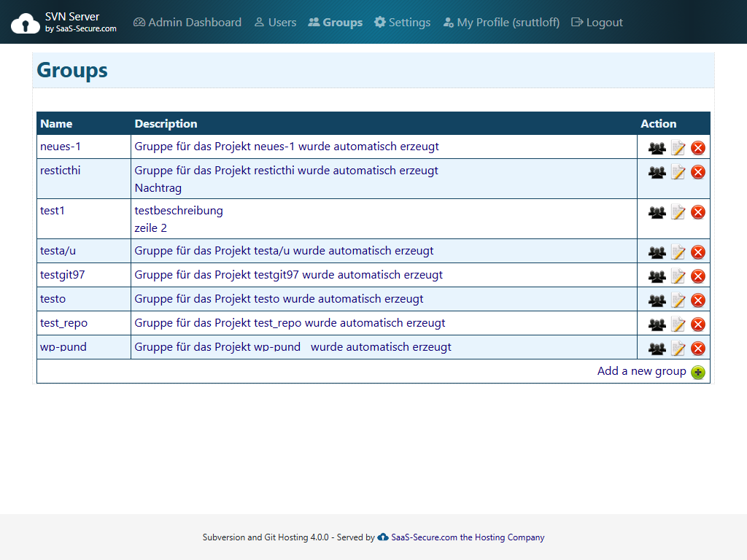Click the SVN Server cloud logo
747x560 pixels.
[26, 23]
